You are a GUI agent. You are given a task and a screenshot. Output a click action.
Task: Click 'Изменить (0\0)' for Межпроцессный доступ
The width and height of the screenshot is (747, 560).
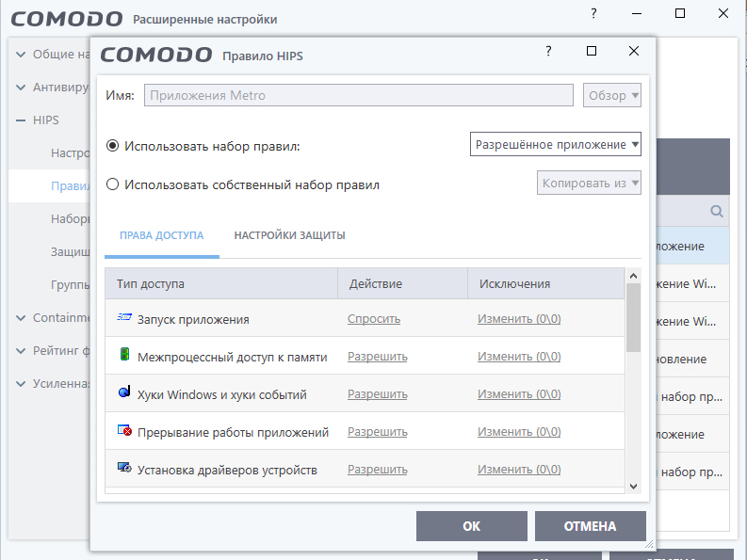[x=519, y=356]
